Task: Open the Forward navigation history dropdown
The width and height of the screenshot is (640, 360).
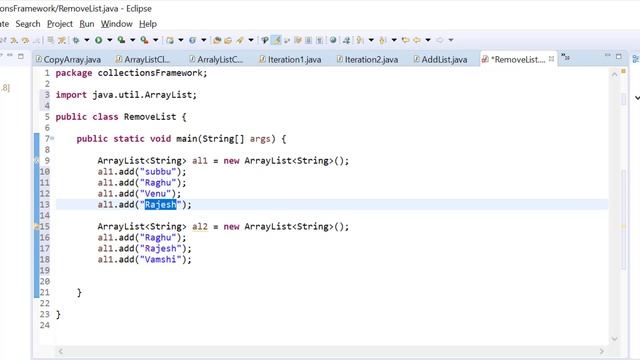Action: [x=451, y=40]
